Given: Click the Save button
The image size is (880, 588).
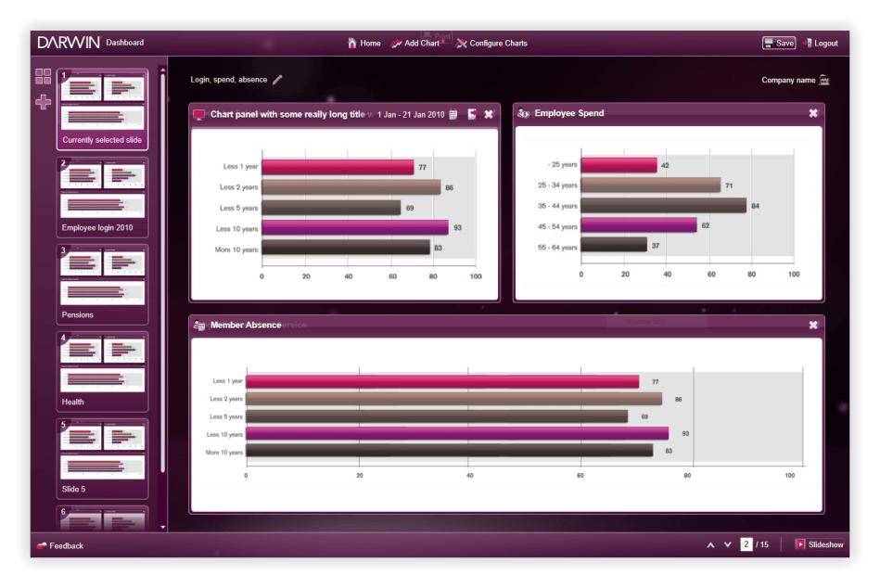Looking at the screenshot, I should (x=778, y=43).
